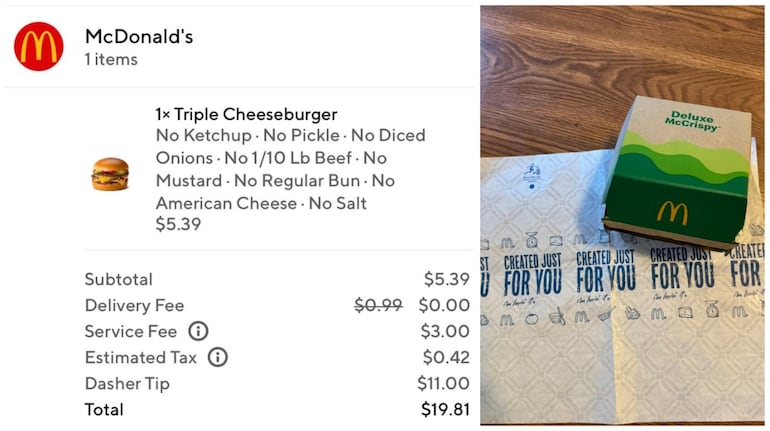
Task: Click the Delivery Fee label
Action: [134, 305]
